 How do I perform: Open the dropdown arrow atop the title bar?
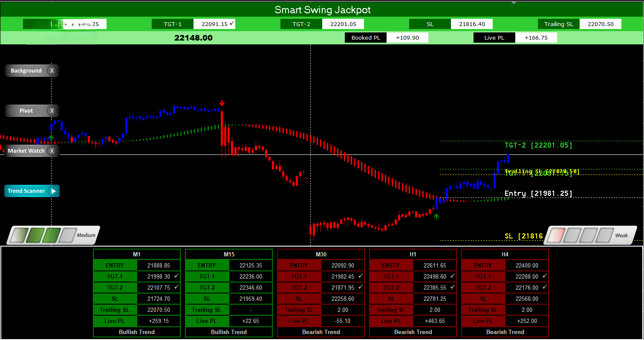tap(514, 3)
